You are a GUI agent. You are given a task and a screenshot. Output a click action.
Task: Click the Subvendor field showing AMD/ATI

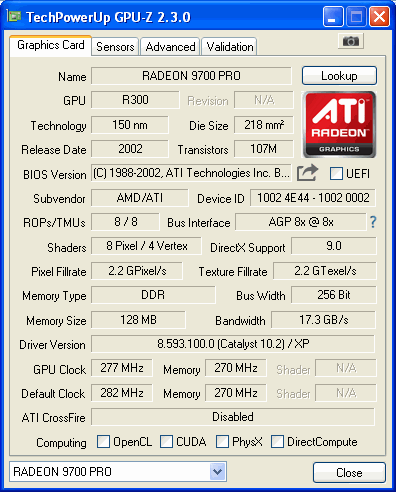tap(140, 198)
